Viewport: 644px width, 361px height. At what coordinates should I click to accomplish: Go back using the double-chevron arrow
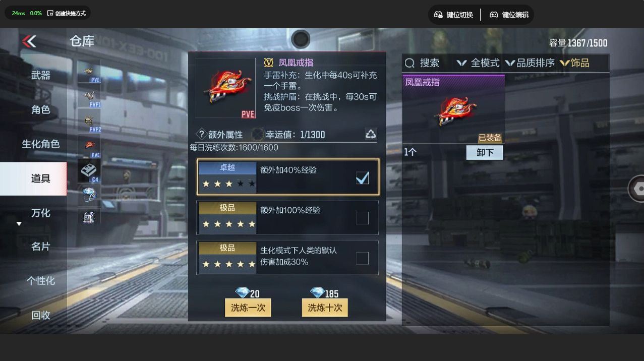click(29, 41)
